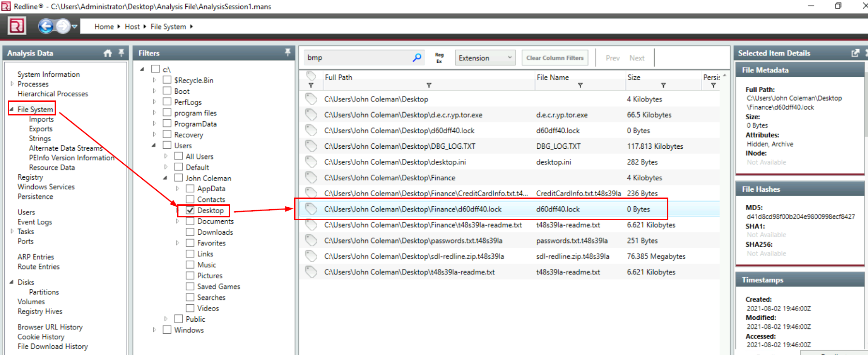This screenshot has height=355, width=868.
Task: Open Registry in Analysis Data
Action: [x=30, y=177]
